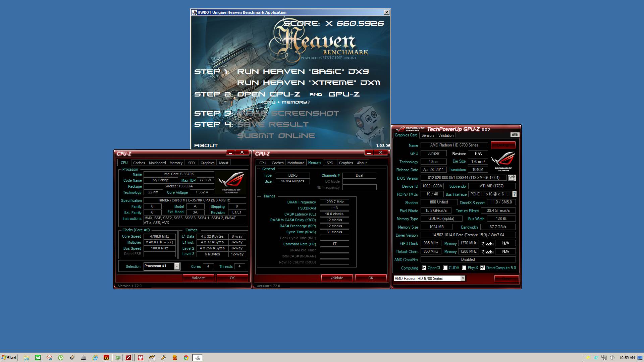This screenshot has width=644, height=362.
Task: Open the volume control in system tray
Action: point(612,358)
